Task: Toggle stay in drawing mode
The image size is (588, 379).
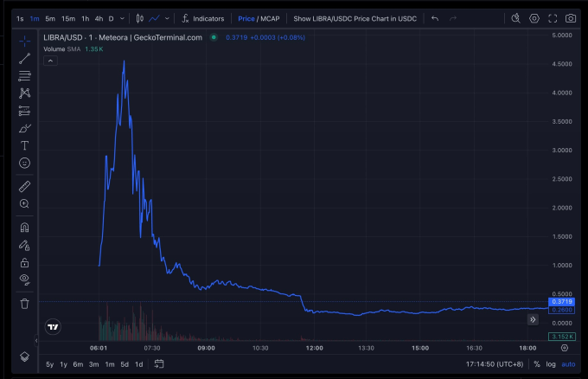Action: pos(25,246)
